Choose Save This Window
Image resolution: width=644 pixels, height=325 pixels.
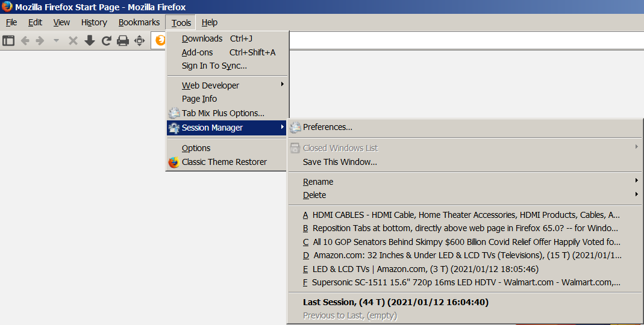click(465, 162)
